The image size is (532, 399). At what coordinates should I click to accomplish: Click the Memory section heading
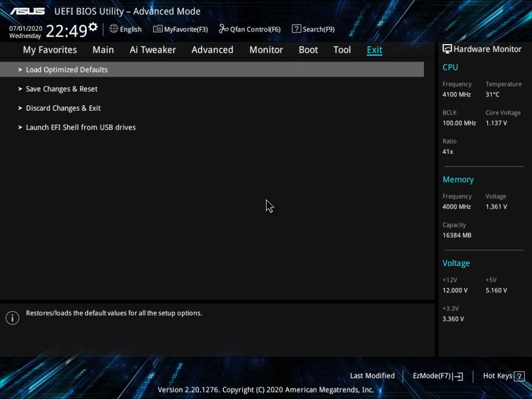pyautogui.click(x=458, y=179)
